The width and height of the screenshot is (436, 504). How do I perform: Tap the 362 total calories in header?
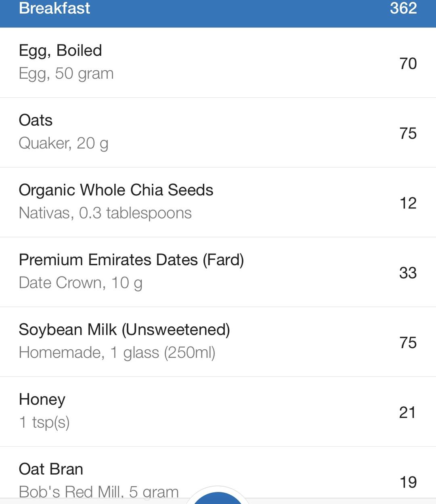click(403, 9)
